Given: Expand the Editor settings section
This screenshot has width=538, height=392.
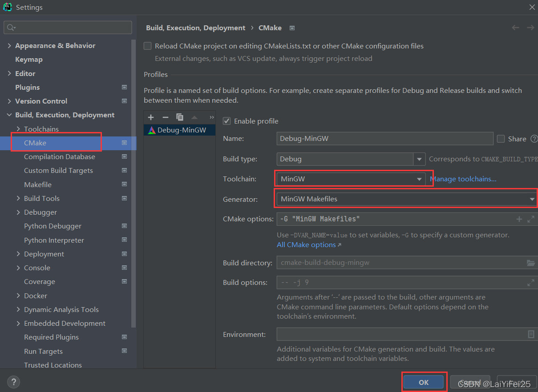Looking at the screenshot, I should (9, 73).
